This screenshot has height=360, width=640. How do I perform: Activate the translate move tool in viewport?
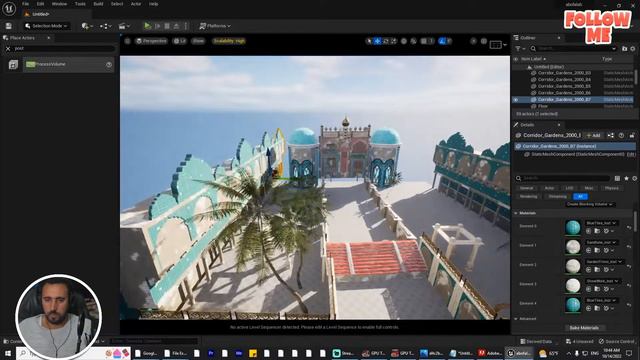(x=378, y=41)
